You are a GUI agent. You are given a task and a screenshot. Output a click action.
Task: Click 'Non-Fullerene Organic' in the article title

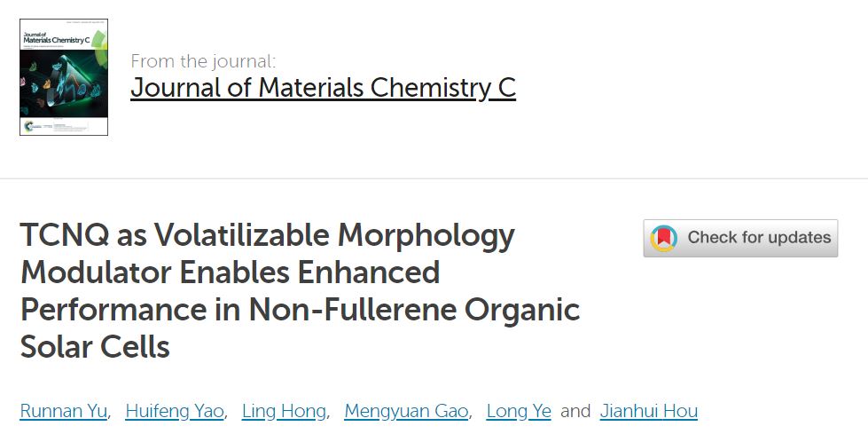point(414,309)
